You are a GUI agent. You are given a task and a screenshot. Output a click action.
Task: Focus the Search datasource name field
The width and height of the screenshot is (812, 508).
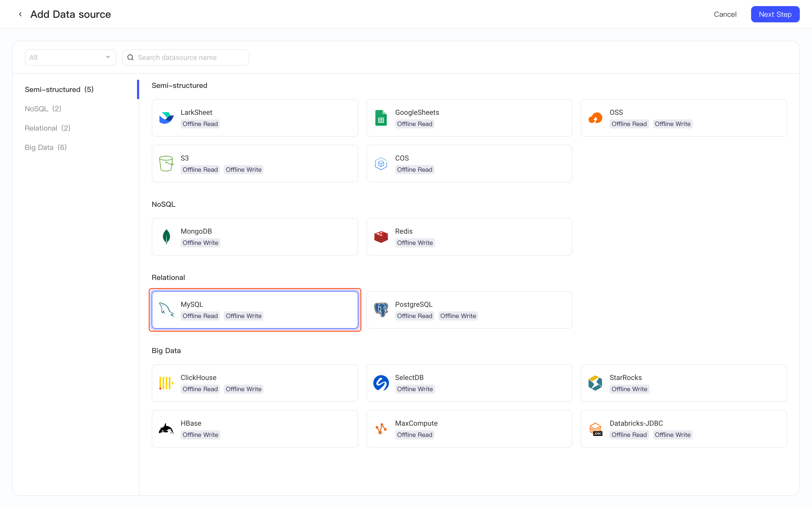185,57
